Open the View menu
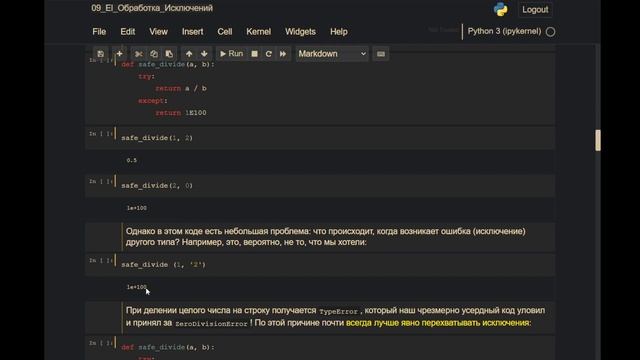640x360 pixels. point(158,31)
